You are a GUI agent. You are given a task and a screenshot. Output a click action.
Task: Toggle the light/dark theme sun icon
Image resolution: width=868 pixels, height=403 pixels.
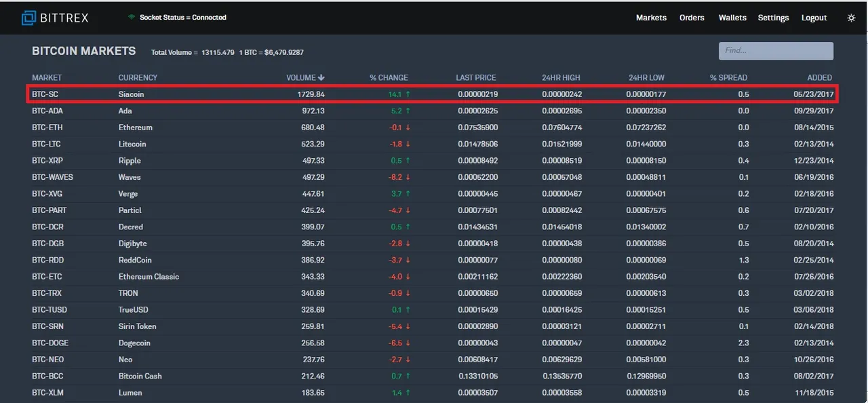[852, 18]
